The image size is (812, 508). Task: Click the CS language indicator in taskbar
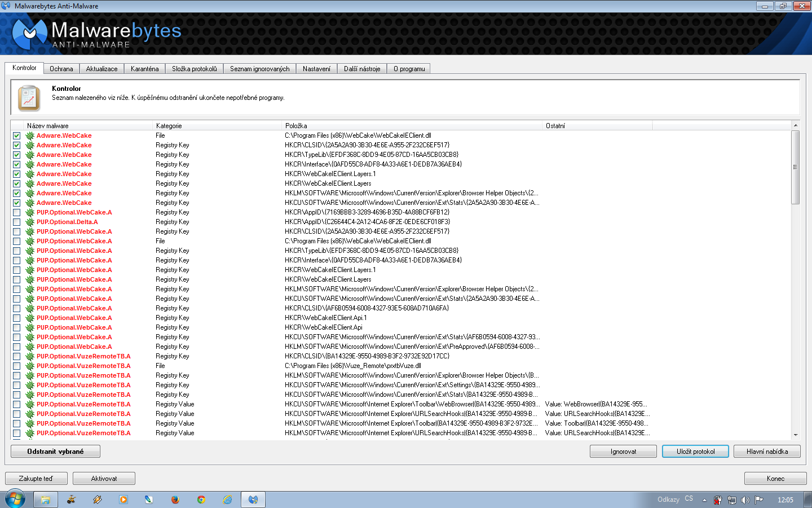point(689,499)
